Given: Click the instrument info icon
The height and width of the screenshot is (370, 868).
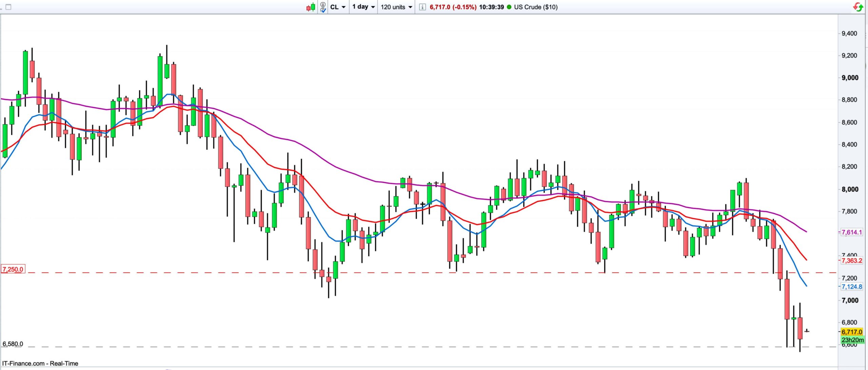Looking at the screenshot, I should (x=422, y=7).
